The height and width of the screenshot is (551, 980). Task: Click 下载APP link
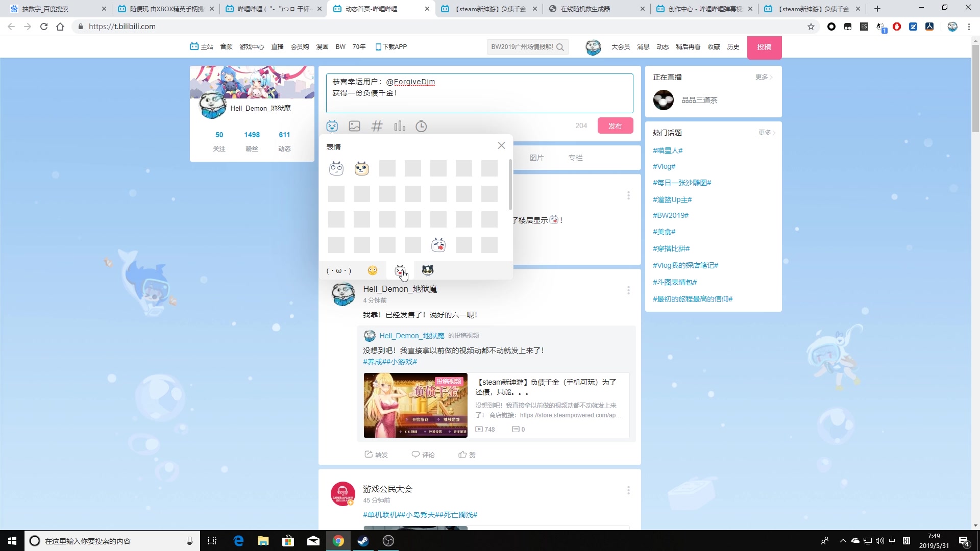[x=391, y=47]
